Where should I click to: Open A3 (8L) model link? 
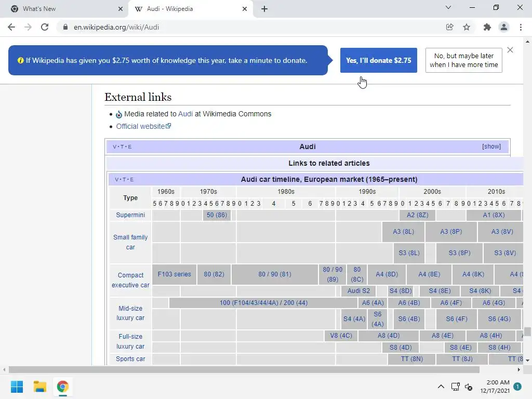tap(403, 232)
